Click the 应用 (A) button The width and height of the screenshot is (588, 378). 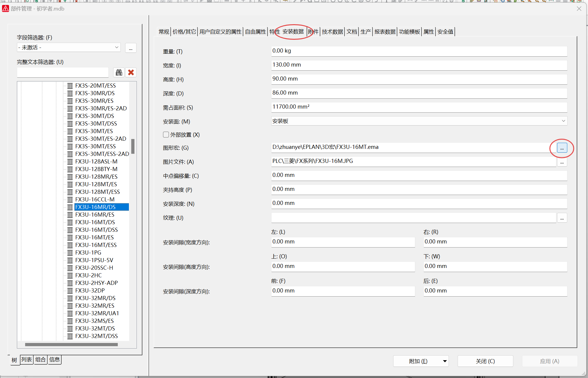click(549, 361)
